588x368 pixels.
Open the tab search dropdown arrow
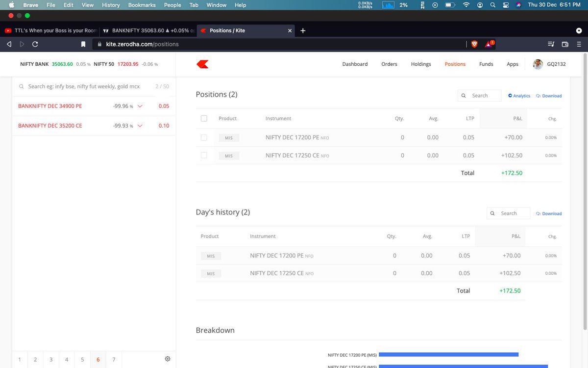[579, 30]
